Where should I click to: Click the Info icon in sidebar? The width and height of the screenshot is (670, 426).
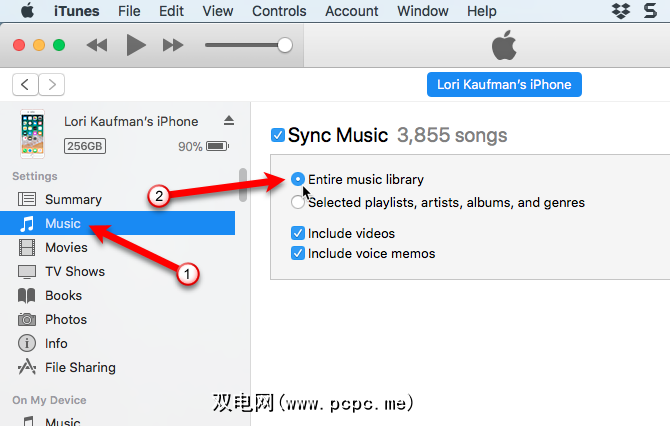coord(27,344)
